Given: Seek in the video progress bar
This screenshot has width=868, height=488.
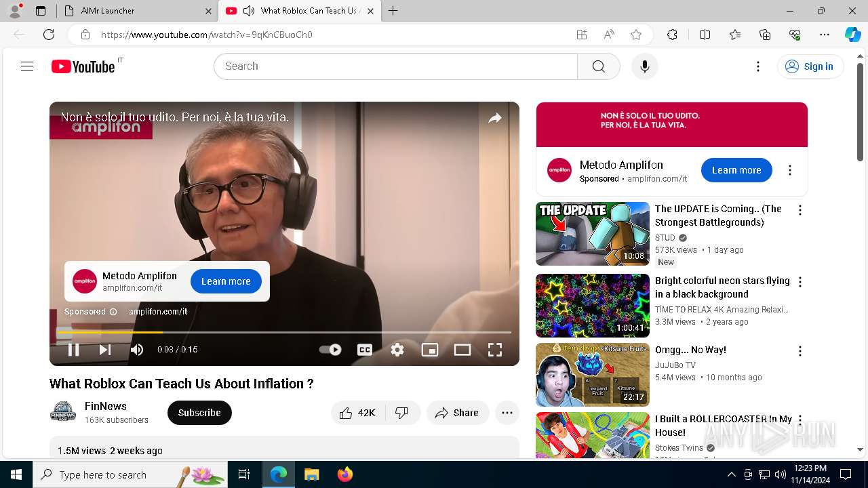Looking at the screenshot, I should [283, 332].
